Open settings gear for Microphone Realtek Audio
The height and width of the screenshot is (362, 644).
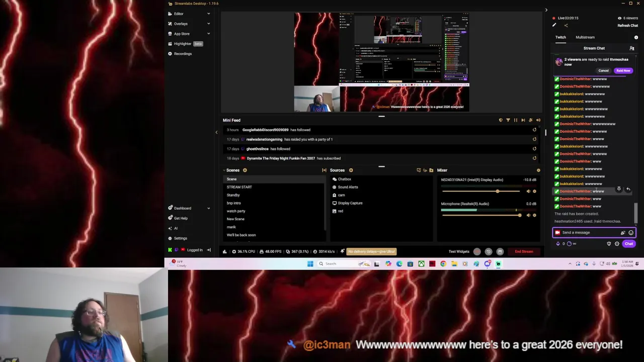click(x=534, y=215)
